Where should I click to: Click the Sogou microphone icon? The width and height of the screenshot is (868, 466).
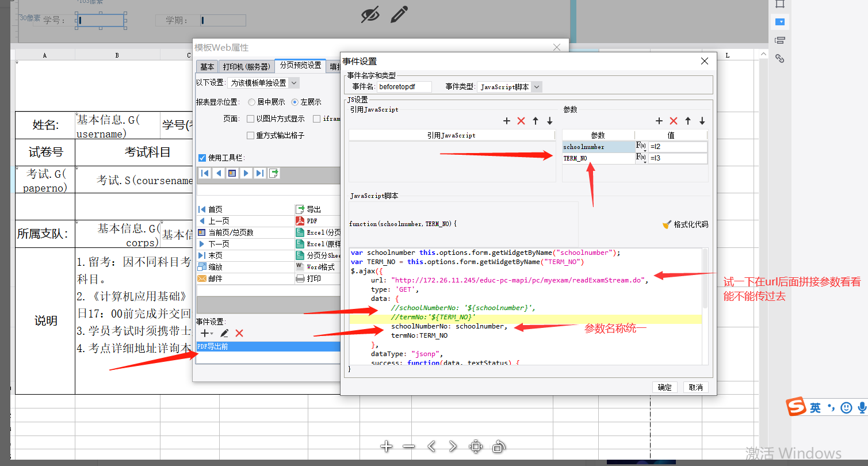click(x=862, y=408)
